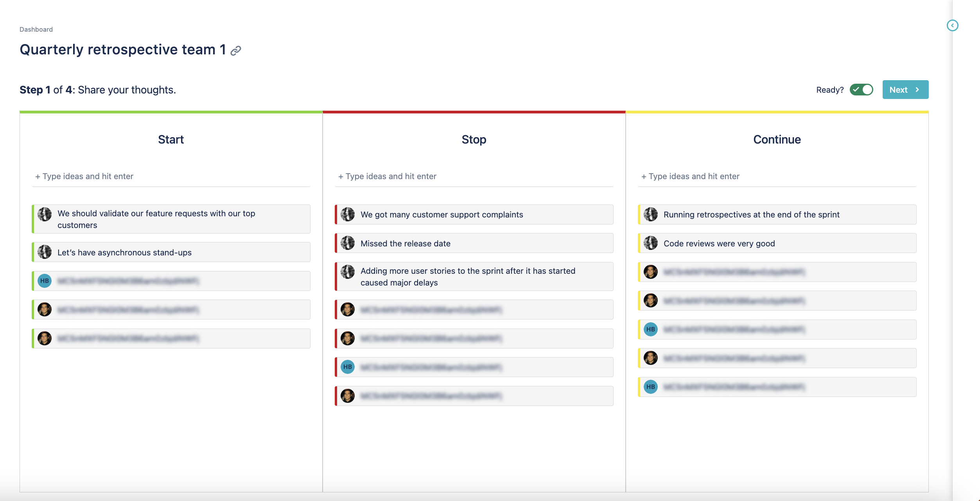This screenshot has width=980, height=501.
Task: Click the Next button
Action: tap(905, 90)
